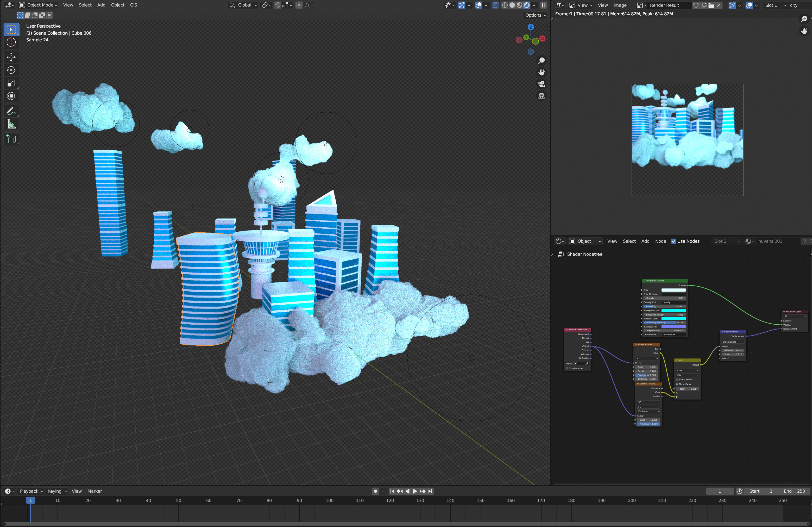Toggle camera view icon in viewport
Viewport: 812px width, 527px height.
pos(542,84)
